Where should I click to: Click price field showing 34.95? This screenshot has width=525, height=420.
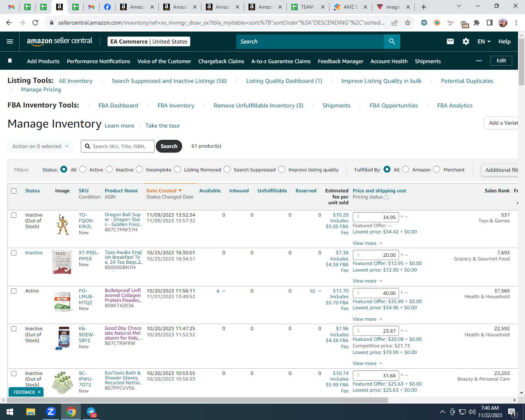pos(376,217)
